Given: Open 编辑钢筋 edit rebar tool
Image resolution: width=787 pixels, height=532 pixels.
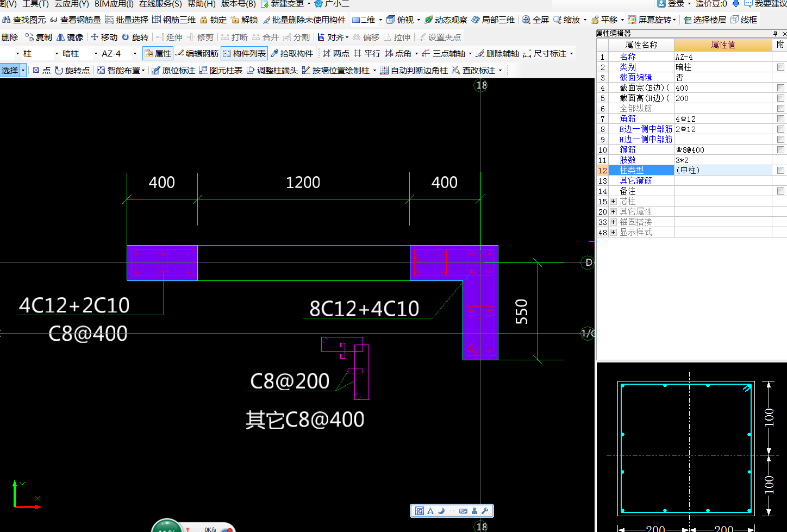Looking at the screenshot, I should [x=197, y=53].
